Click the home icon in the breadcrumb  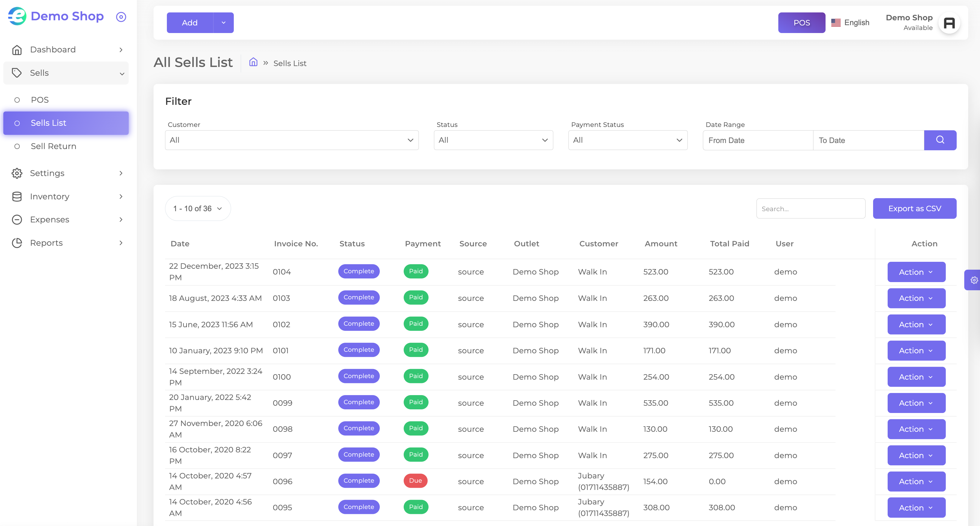click(x=253, y=62)
